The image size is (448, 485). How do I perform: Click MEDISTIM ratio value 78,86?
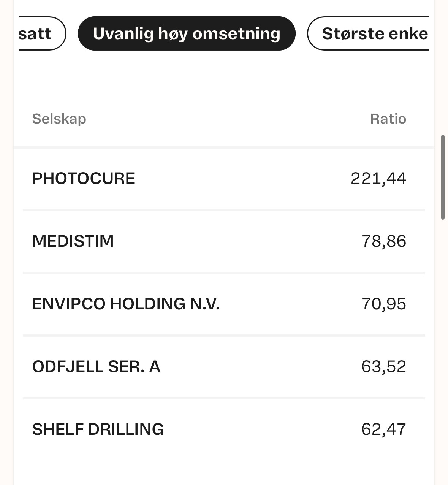(x=384, y=241)
